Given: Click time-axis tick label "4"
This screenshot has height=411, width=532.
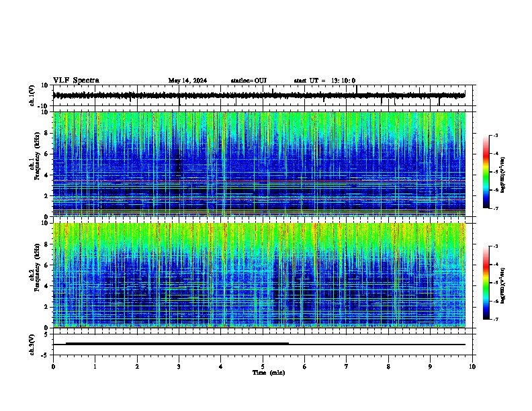Looking at the screenshot, I should click(x=220, y=367).
